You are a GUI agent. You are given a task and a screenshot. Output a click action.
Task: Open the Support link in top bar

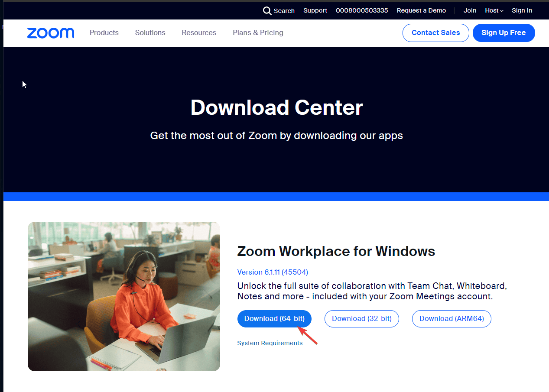pos(315,10)
